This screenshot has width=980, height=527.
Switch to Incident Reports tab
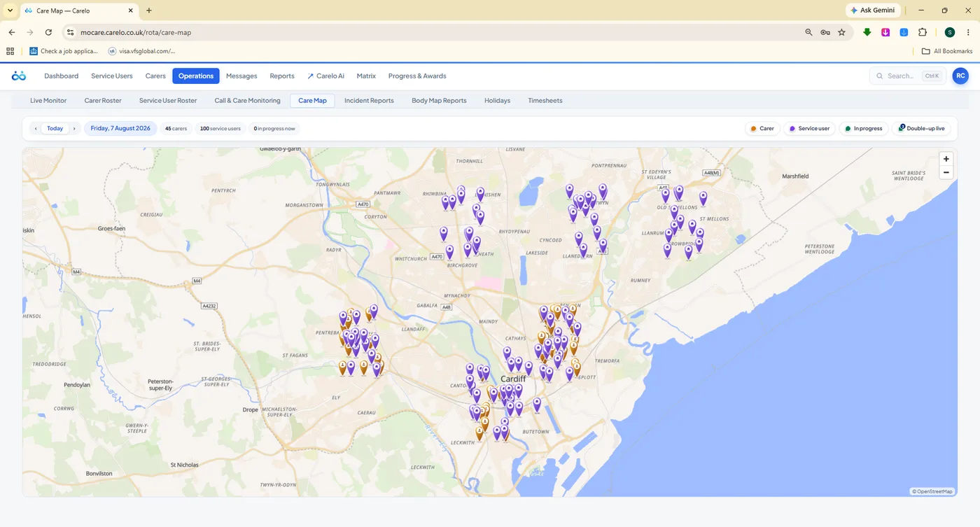coord(369,101)
